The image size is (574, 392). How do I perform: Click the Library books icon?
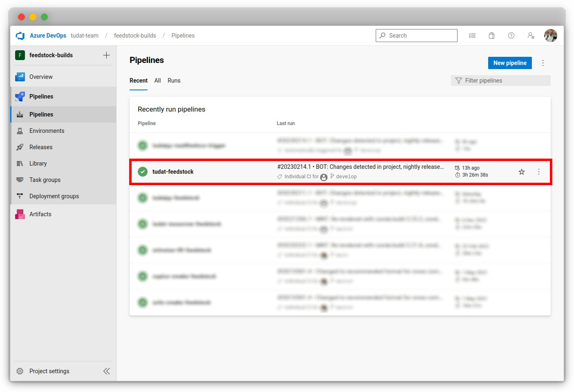(20, 164)
